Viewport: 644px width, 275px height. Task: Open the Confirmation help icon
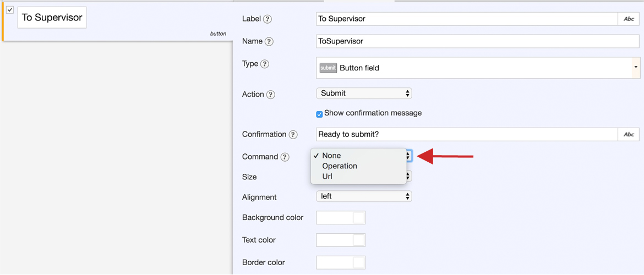point(293,135)
